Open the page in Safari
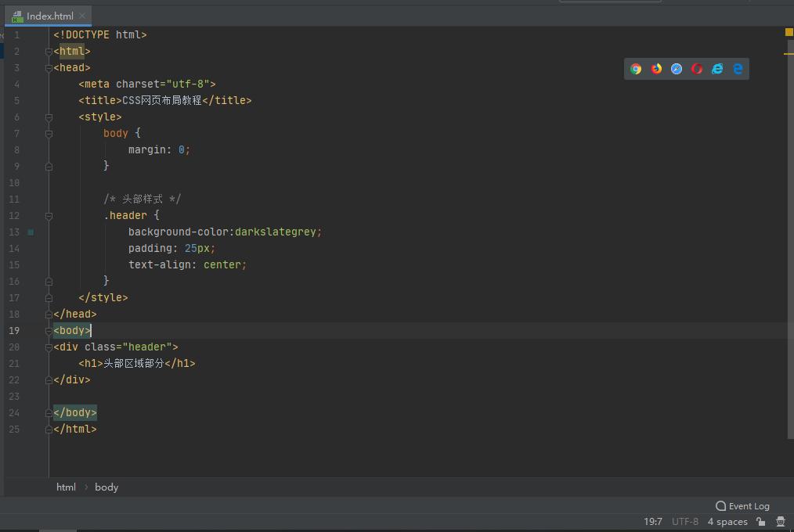Screen dimensions: 794x532 click(677, 69)
